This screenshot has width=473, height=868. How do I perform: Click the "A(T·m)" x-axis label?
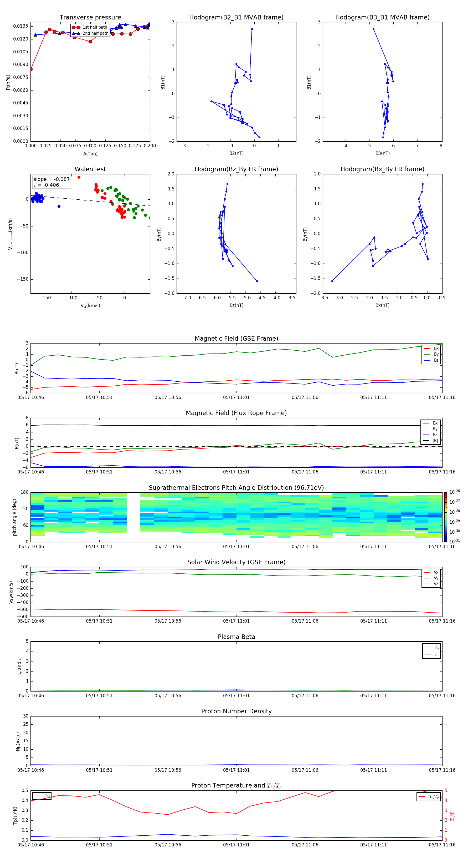click(90, 154)
